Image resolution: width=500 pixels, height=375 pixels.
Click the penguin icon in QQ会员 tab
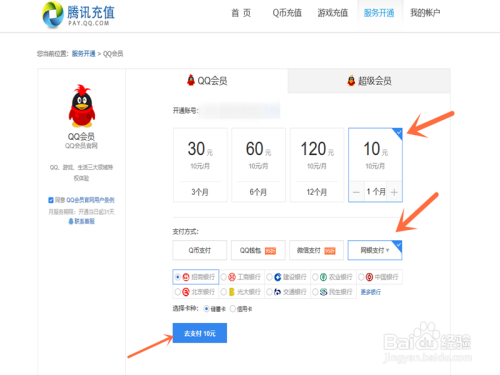coord(191,80)
